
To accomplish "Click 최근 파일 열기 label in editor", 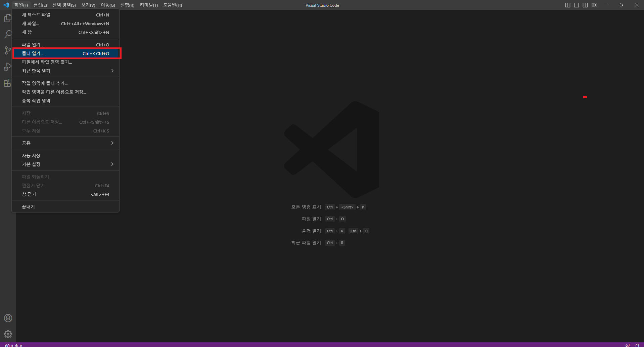I will pos(306,243).
